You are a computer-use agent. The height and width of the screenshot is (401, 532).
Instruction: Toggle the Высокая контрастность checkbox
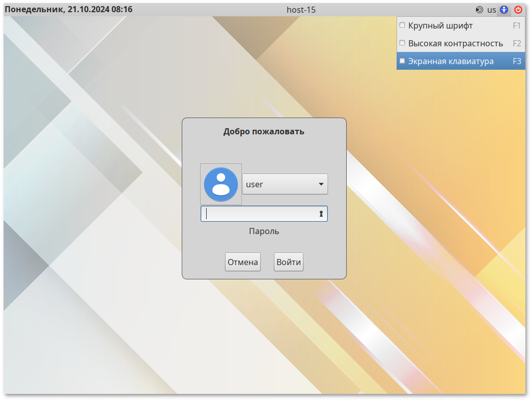tap(402, 43)
